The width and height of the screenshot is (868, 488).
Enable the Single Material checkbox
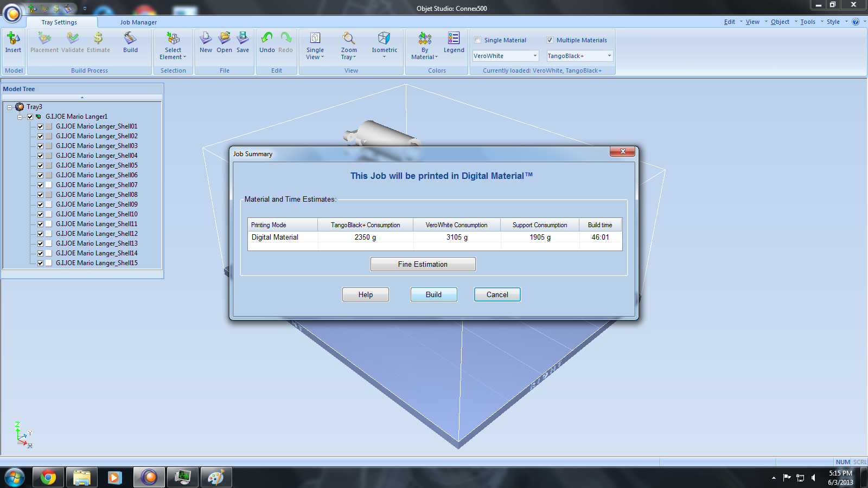tap(478, 40)
